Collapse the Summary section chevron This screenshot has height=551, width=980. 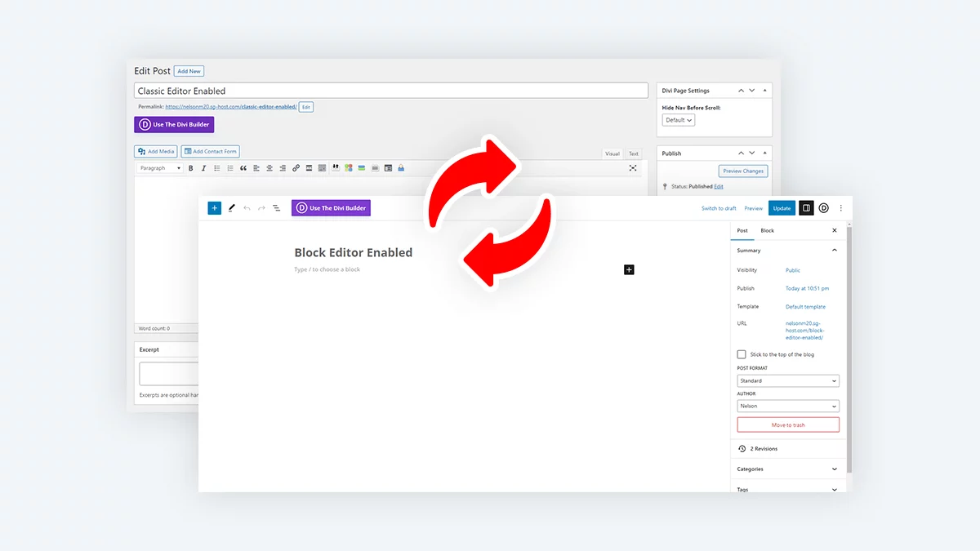[x=834, y=251]
